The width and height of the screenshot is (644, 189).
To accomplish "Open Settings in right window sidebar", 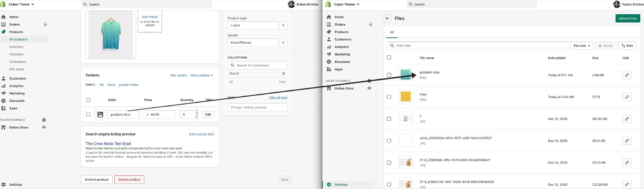I will pyautogui.click(x=341, y=185).
